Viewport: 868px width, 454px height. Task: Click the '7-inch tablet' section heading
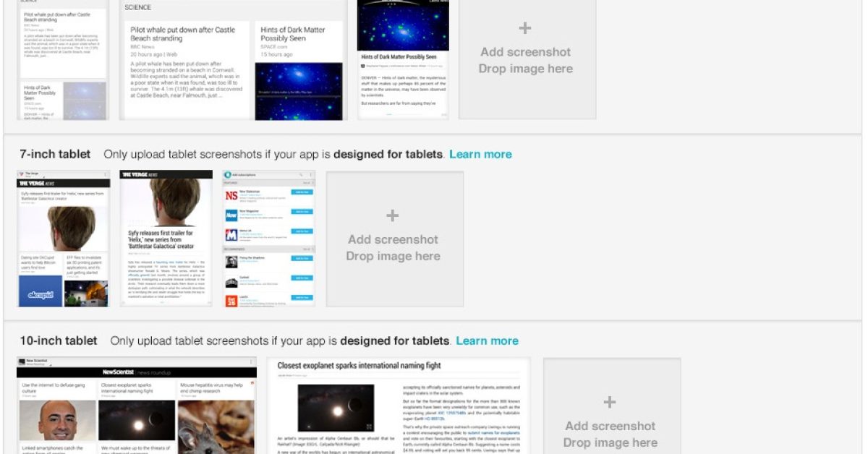[x=56, y=154]
